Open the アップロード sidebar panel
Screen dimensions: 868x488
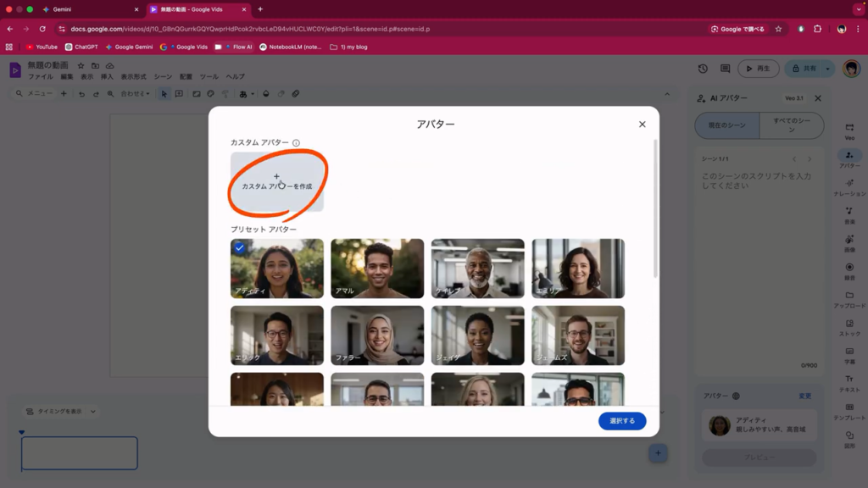pyautogui.click(x=849, y=299)
